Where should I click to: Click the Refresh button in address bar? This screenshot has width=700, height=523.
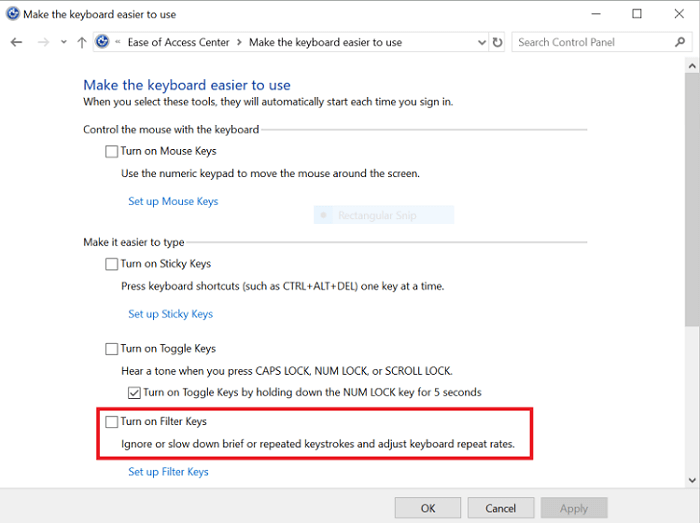498,42
